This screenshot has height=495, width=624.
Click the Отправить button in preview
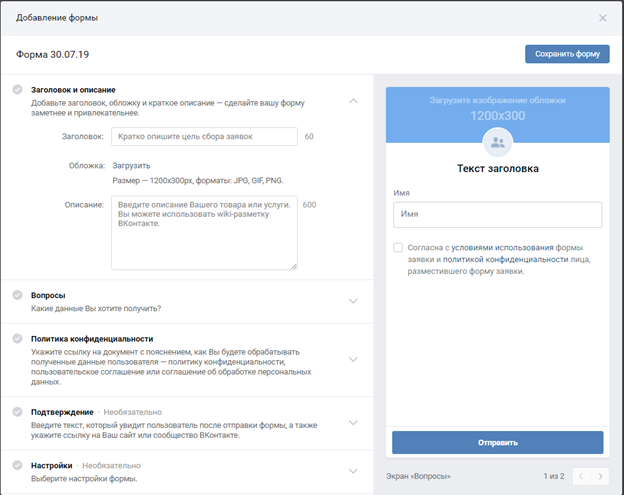pos(497,442)
